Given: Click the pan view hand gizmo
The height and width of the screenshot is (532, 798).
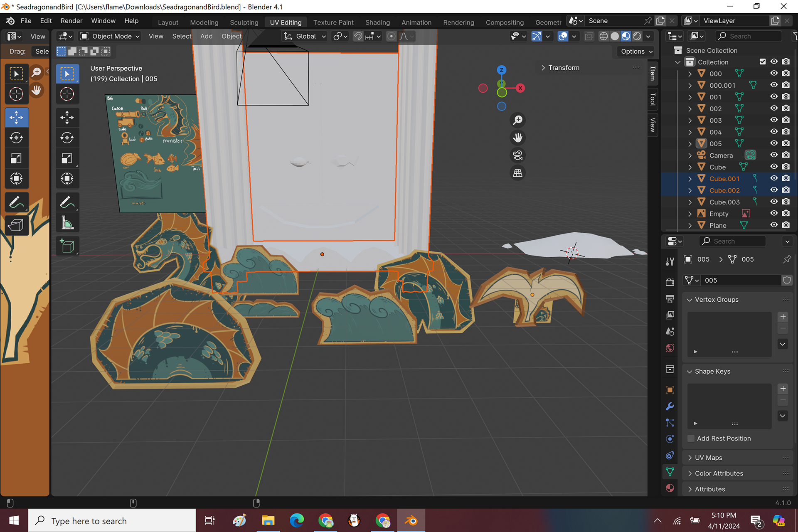Looking at the screenshot, I should 517,138.
